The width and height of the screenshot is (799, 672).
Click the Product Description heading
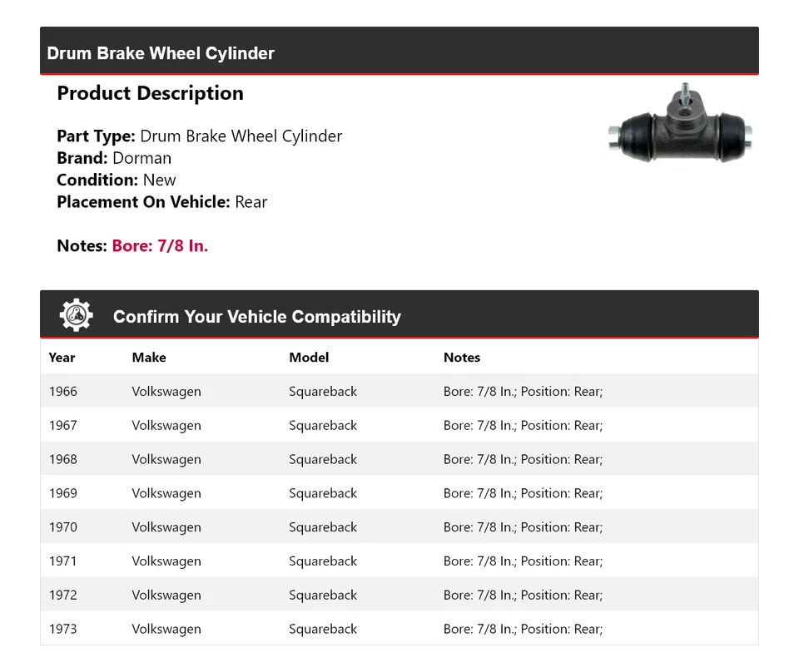point(150,93)
